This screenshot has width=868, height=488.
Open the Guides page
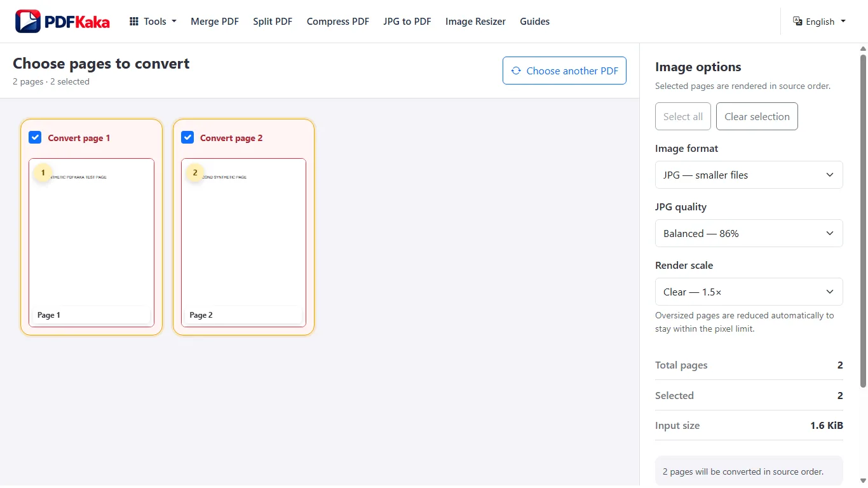point(534,22)
